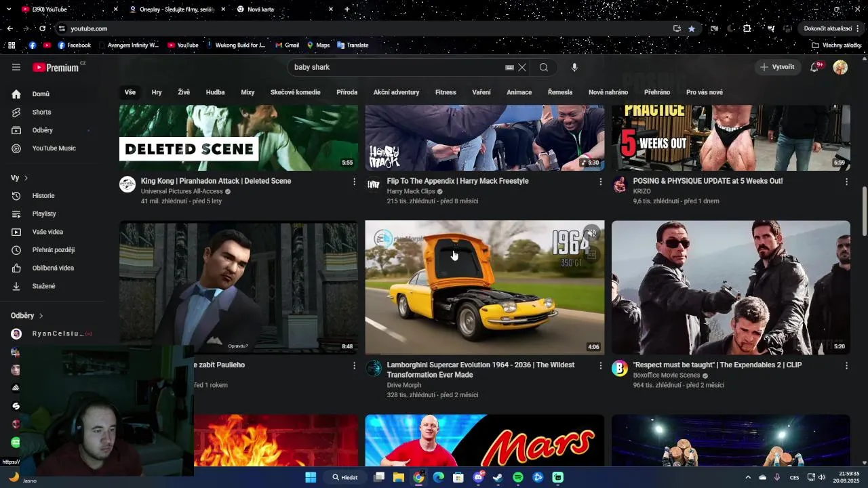Open Translate bookmark
The height and width of the screenshot is (488, 868).
pos(353,45)
